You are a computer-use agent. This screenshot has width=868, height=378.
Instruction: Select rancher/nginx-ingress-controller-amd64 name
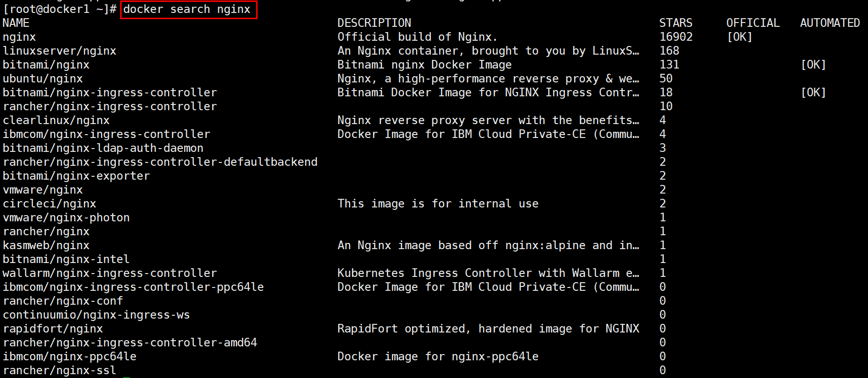pyautogui.click(x=130, y=343)
